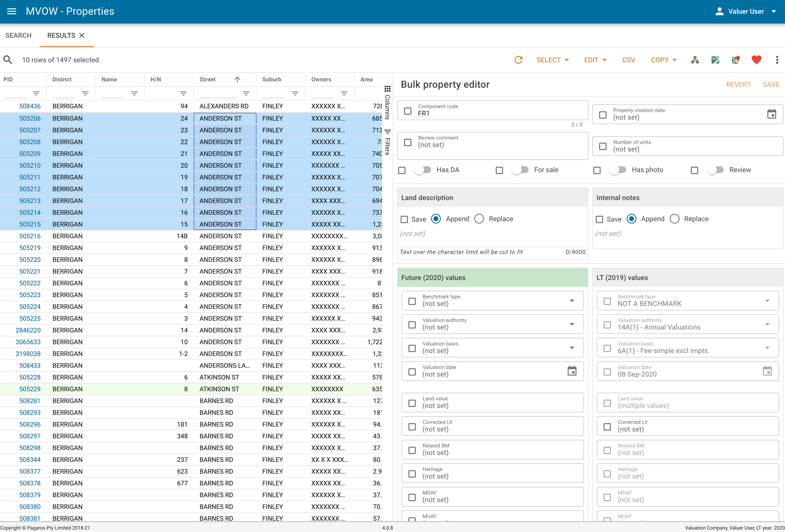Export results with CSV button
The height and width of the screenshot is (532, 785).
tap(628, 60)
